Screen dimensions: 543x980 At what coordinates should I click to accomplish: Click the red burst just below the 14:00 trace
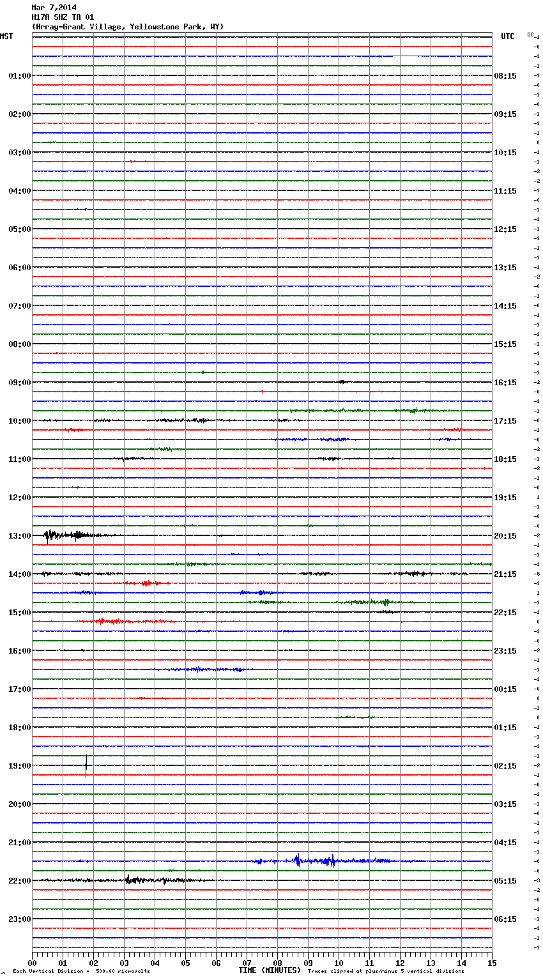pos(147,583)
